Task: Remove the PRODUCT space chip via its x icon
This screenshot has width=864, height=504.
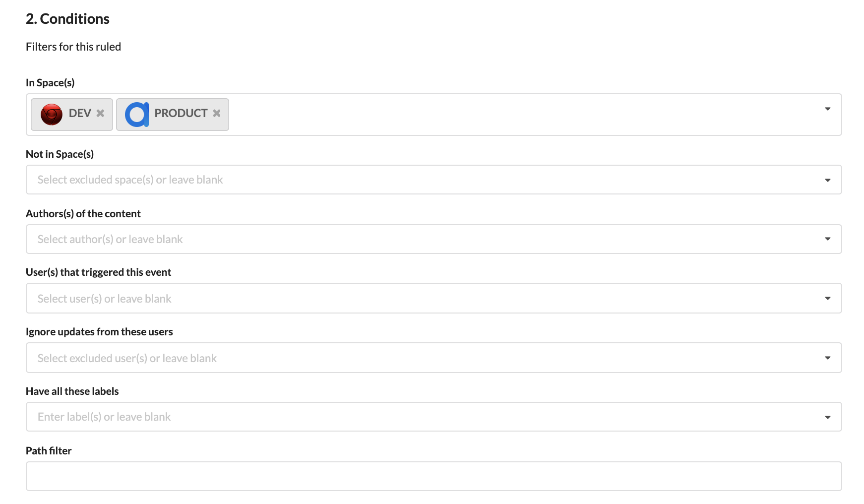Action: click(x=216, y=114)
